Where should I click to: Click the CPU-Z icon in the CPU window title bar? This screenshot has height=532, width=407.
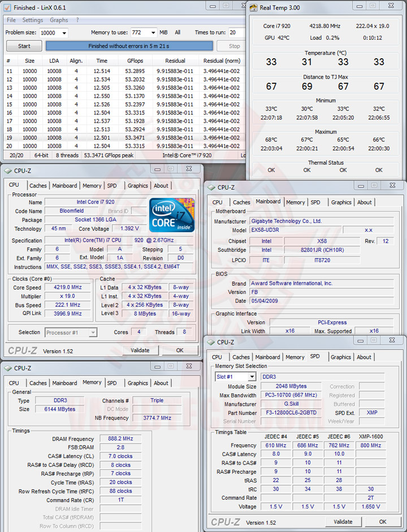(x=8, y=171)
